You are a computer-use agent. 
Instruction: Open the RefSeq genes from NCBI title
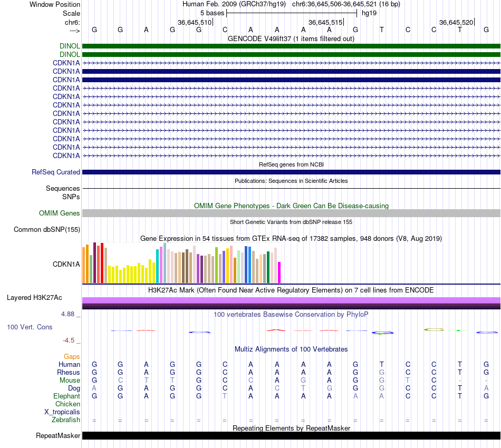[291, 164]
